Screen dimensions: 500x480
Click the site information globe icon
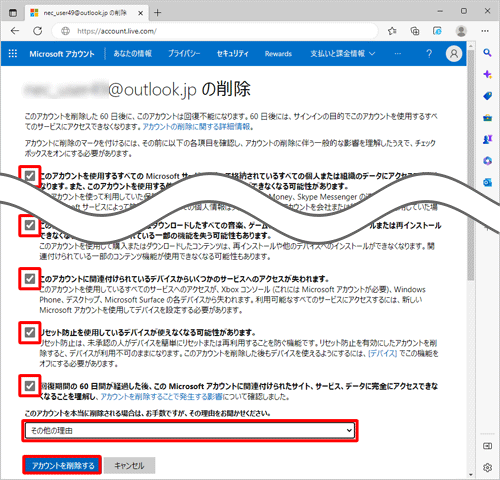[x=65, y=31]
